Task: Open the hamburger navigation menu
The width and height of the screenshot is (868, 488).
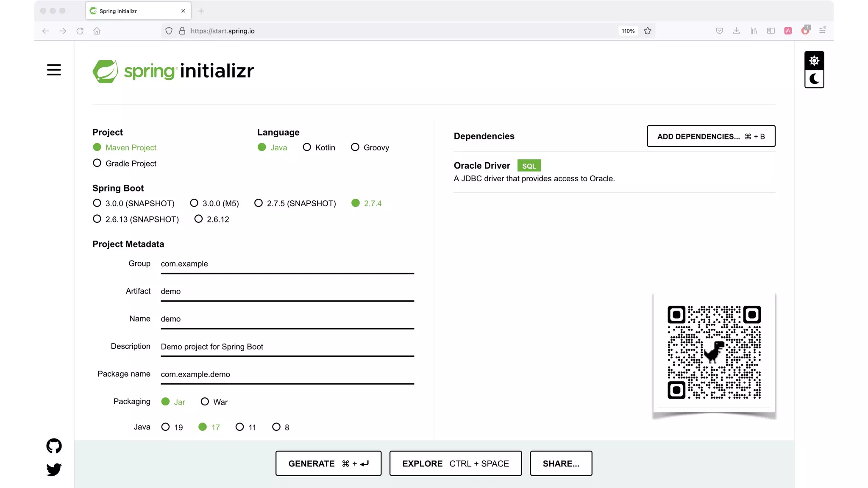Action: point(54,70)
